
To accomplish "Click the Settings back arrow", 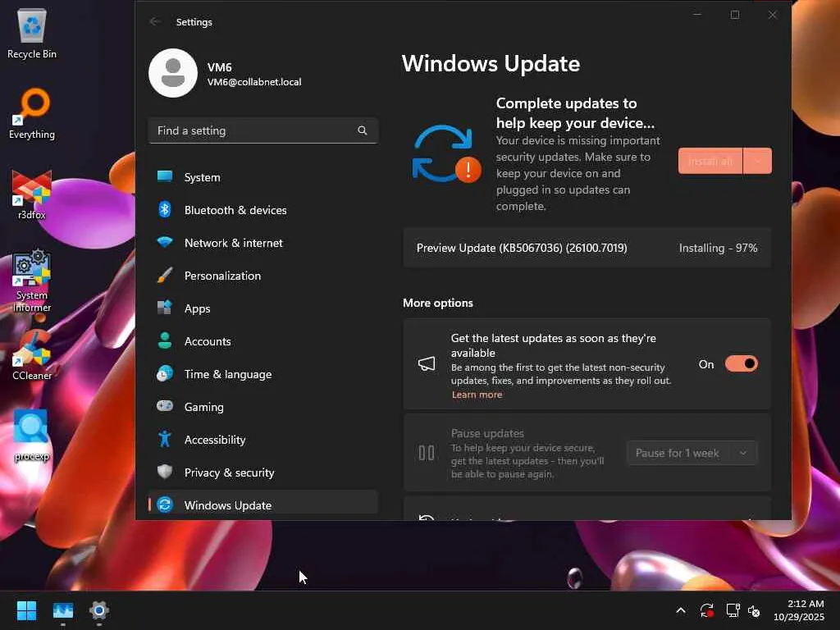I will coord(155,21).
